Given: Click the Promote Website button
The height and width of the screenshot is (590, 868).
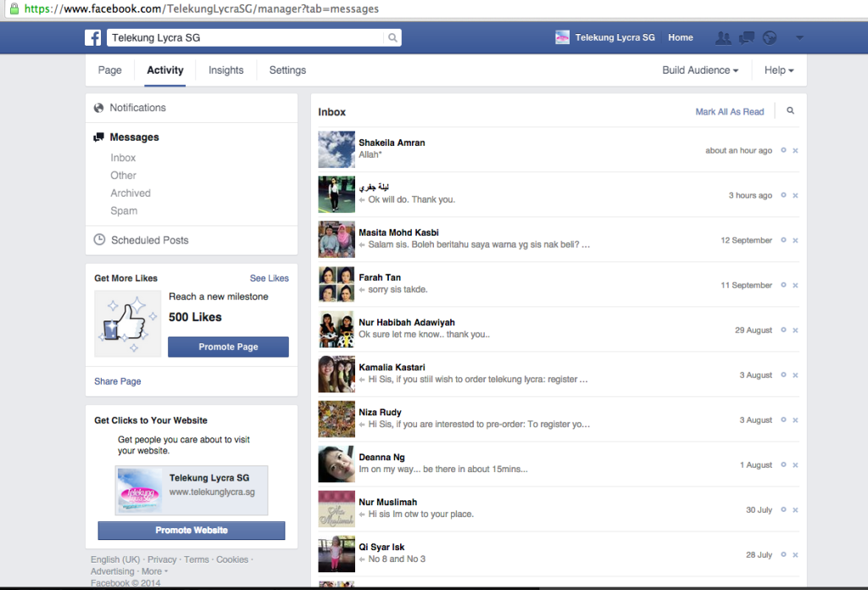Looking at the screenshot, I should point(192,530).
